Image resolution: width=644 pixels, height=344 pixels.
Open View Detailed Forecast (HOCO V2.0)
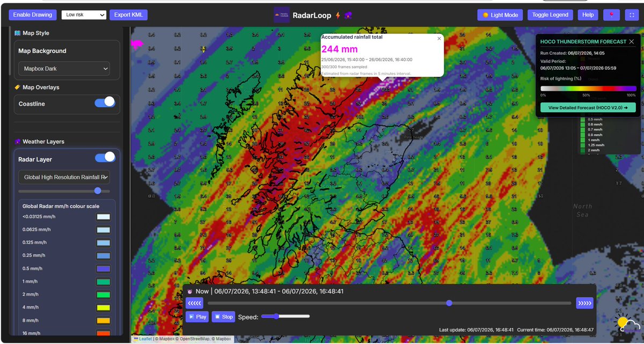click(x=588, y=107)
